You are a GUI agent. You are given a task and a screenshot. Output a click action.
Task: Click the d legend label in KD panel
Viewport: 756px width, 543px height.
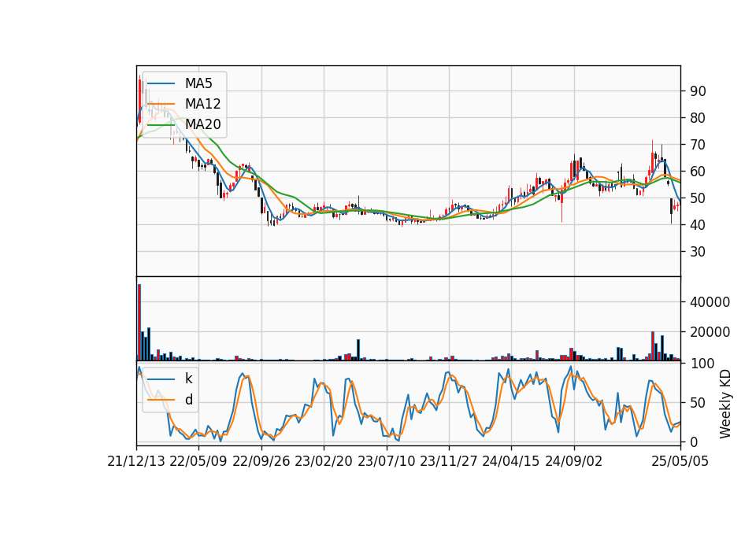pos(188,400)
